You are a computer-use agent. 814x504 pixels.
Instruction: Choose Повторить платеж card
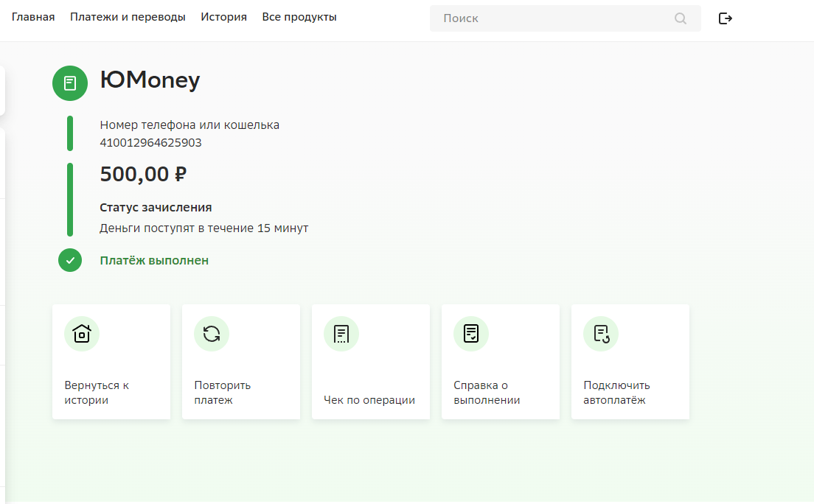(241, 362)
